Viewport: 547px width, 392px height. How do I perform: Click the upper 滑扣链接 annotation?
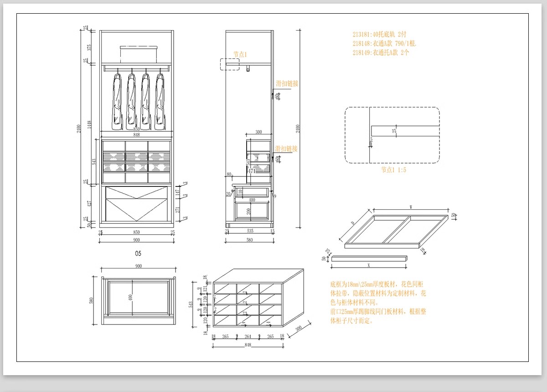tap(287, 83)
